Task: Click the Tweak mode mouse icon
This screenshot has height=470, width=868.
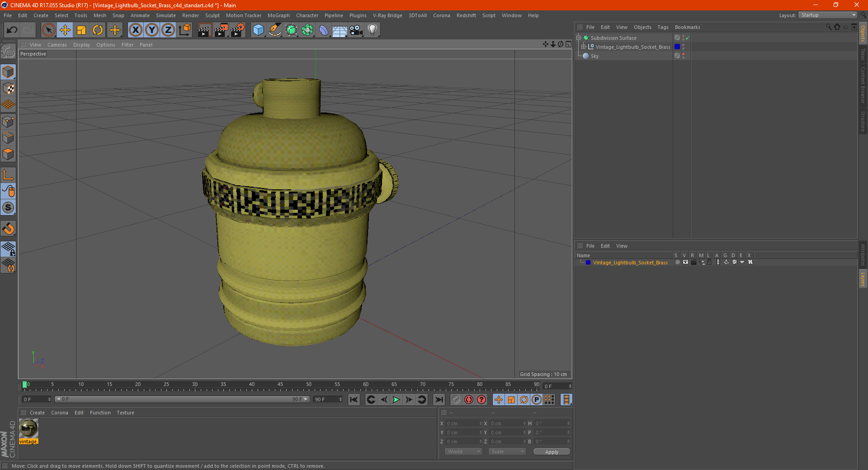Action: pos(8,191)
